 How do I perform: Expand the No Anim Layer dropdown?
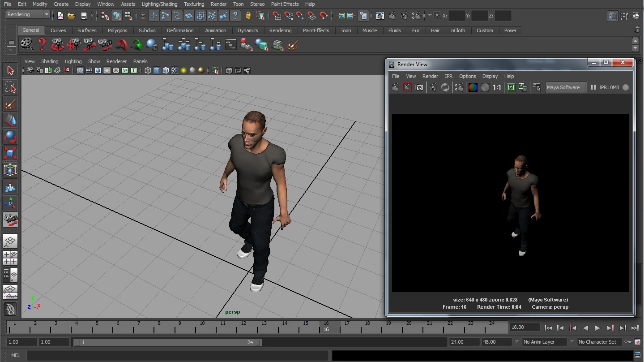(x=543, y=342)
